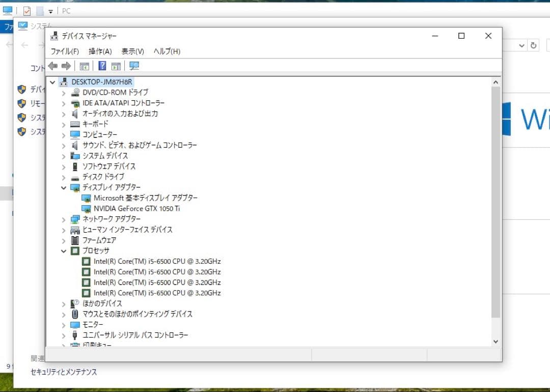Image resolution: width=550 pixels, height=392 pixels.
Task: Click the keyboard icon next to キーボード
Action: click(x=75, y=124)
